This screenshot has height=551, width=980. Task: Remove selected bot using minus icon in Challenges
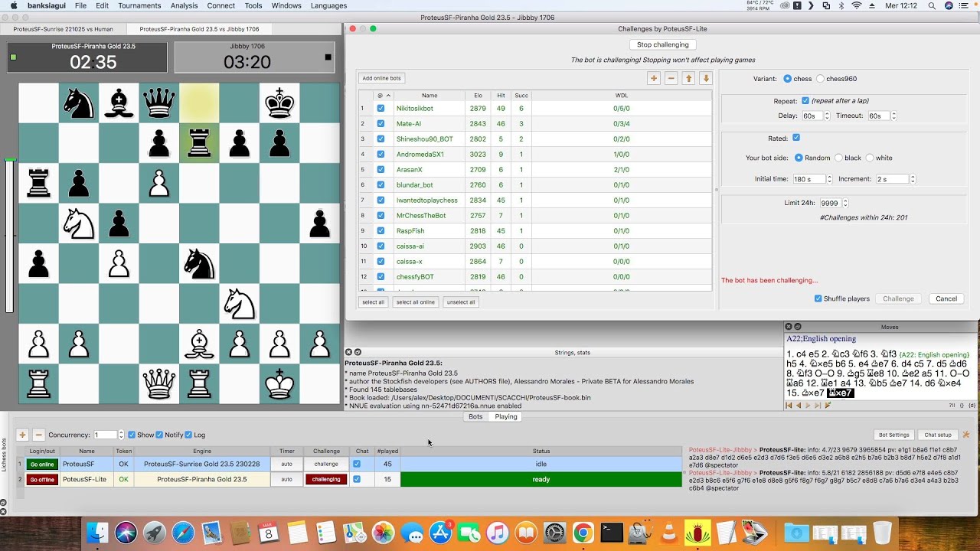(671, 78)
